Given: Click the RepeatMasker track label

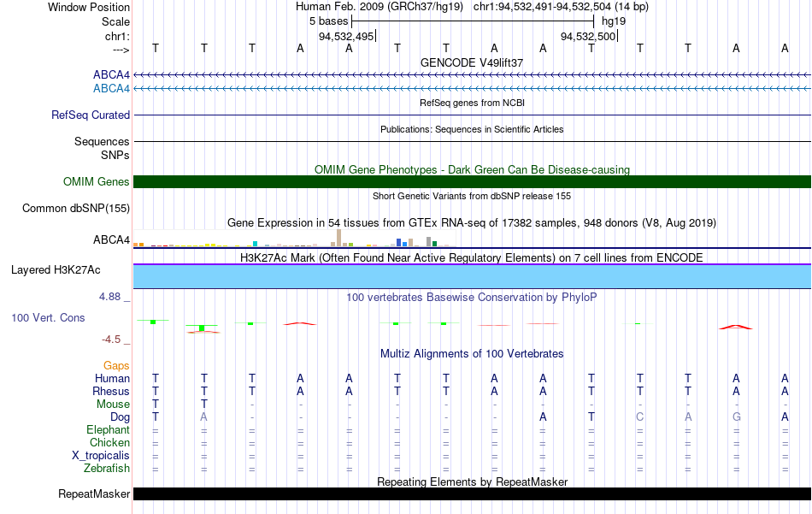Looking at the screenshot, I should [94, 494].
